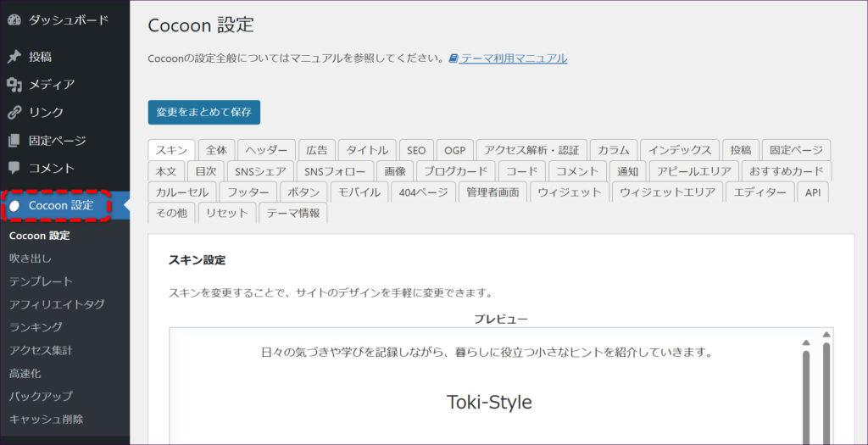Open the SEO settings tab
868x445 pixels.
[415, 150]
